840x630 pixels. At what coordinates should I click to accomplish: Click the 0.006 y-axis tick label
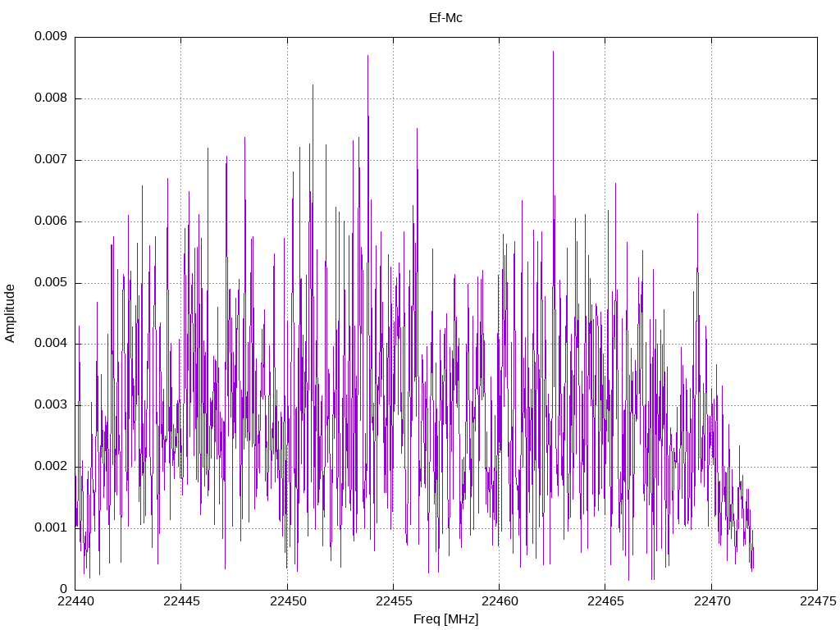pos(50,221)
